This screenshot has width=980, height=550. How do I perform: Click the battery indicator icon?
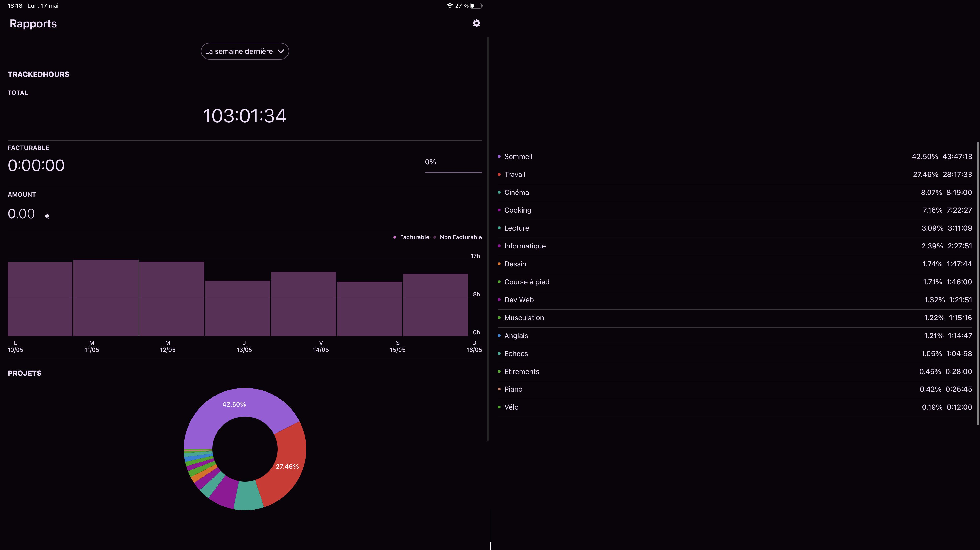tap(476, 6)
